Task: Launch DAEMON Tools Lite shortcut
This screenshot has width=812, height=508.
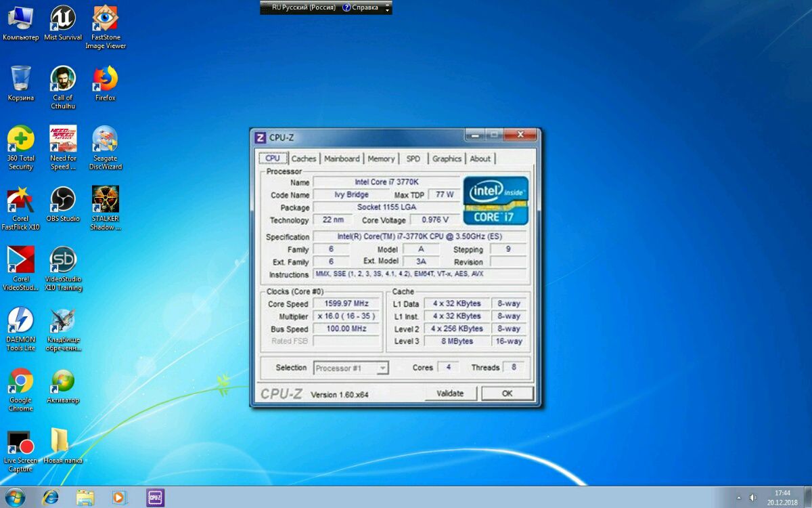Action: [20, 329]
